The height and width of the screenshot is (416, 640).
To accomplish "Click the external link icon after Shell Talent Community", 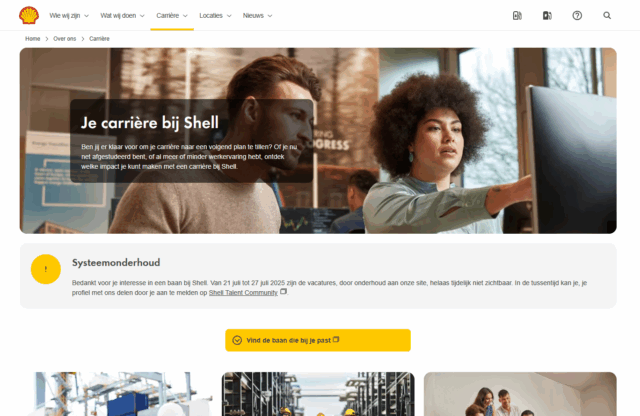I will (283, 291).
